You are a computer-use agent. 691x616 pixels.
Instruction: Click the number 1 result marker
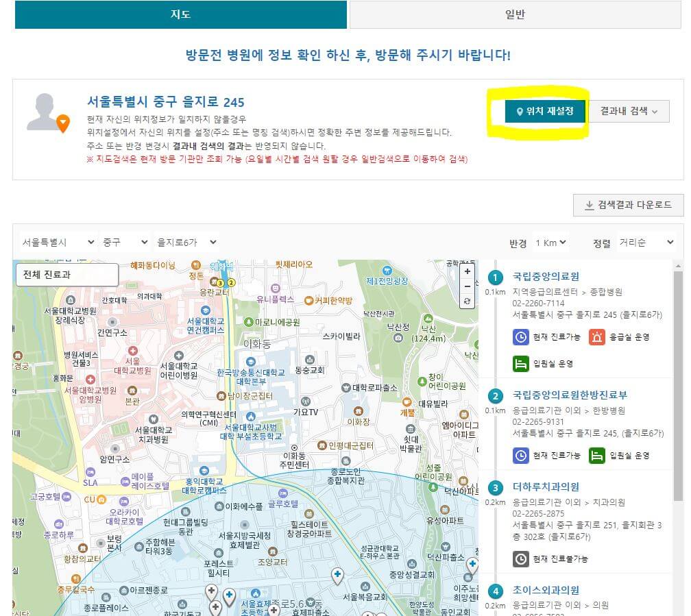click(x=496, y=278)
